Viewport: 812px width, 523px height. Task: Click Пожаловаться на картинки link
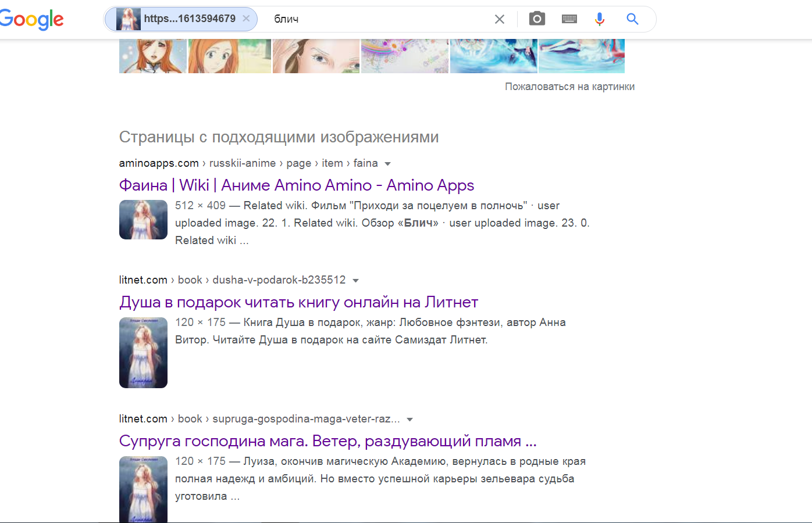click(569, 87)
